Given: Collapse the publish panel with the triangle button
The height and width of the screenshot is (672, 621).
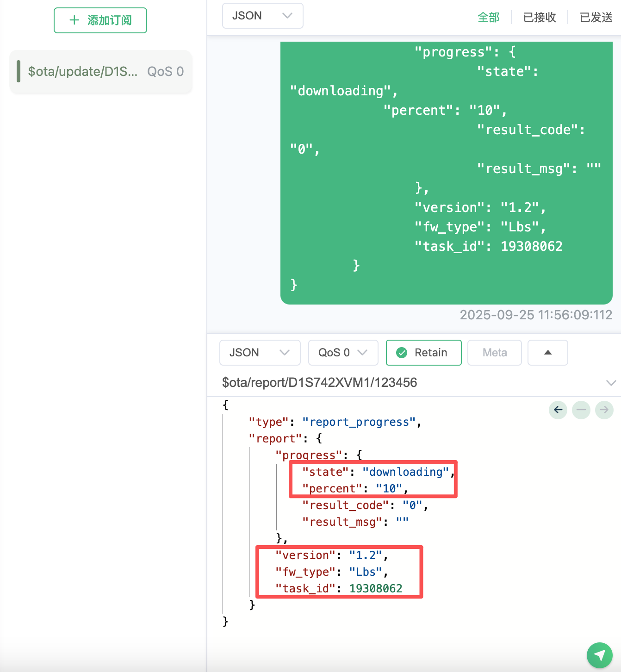Looking at the screenshot, I should click(x=547, y=353).
